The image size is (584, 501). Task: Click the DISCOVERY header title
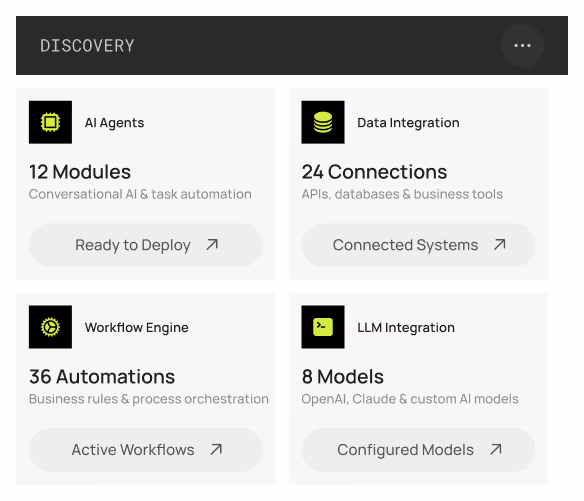(87, 46)
